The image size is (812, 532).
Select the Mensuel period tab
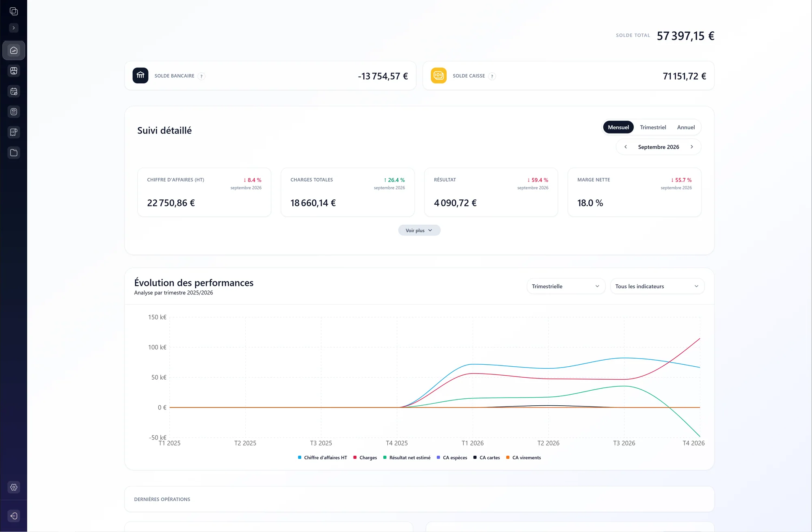[618, 127]
